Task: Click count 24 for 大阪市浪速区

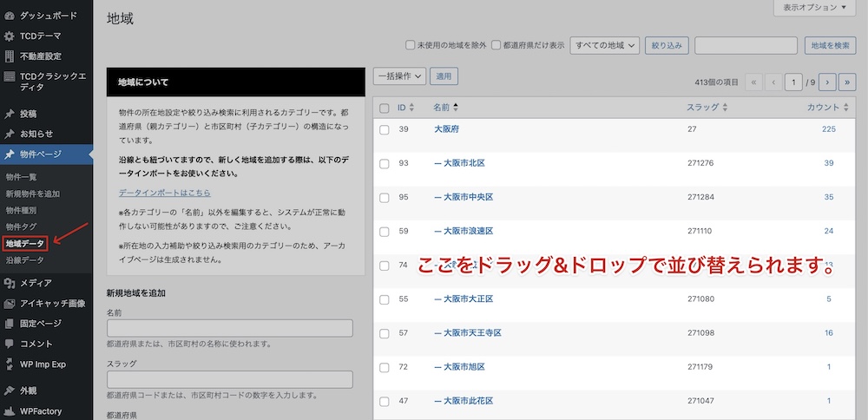Action: 829,232
